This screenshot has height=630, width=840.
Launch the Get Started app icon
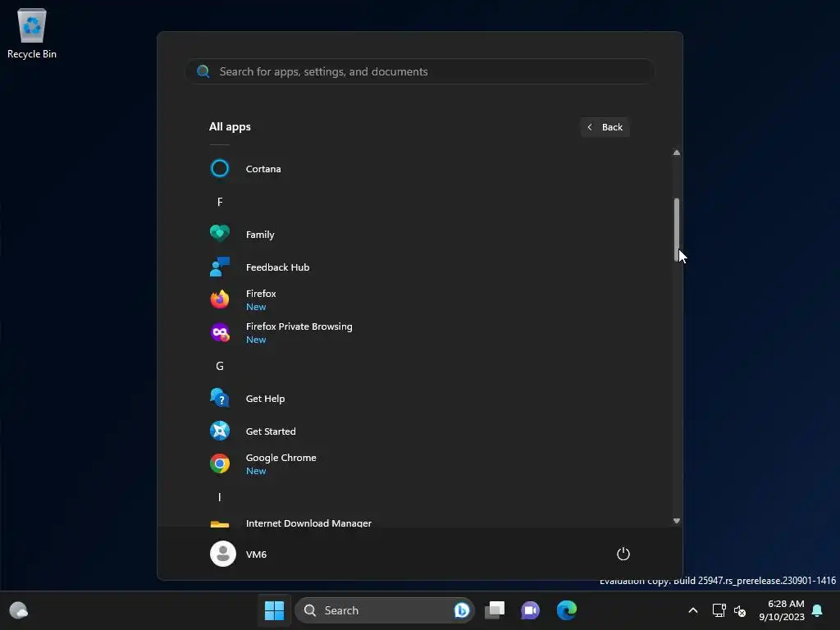tap(220, 431)
